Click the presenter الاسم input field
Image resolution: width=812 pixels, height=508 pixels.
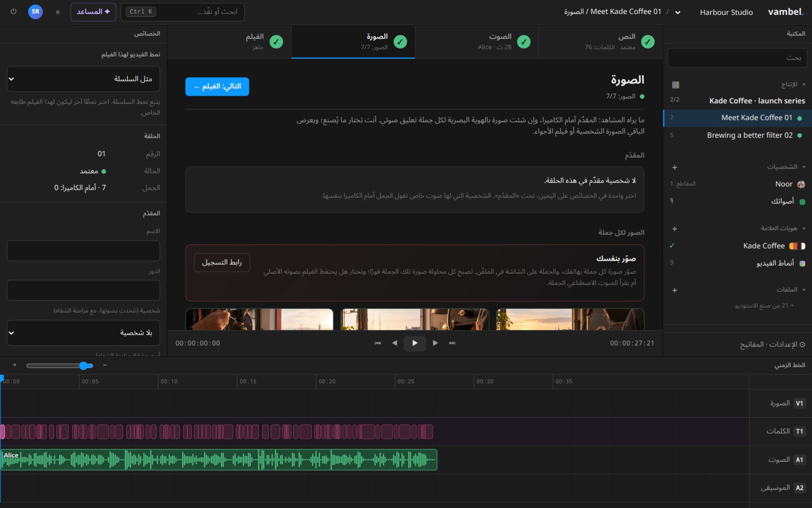83,250
